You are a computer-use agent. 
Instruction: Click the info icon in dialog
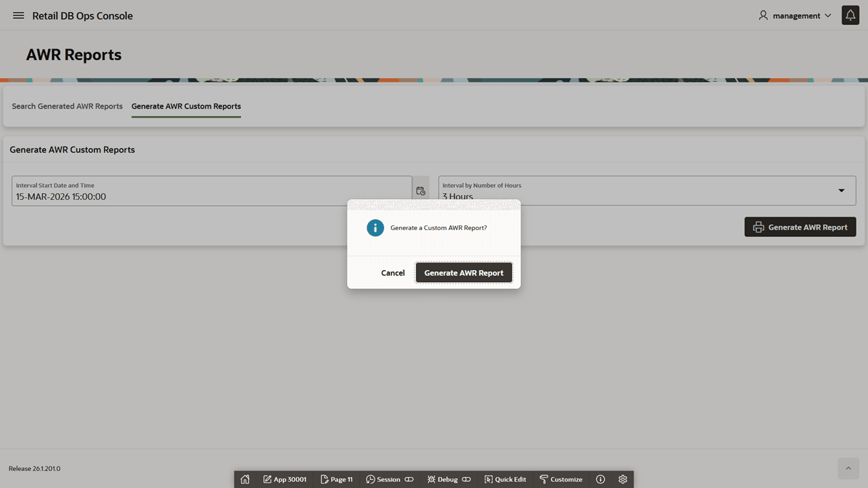[375, 228]
